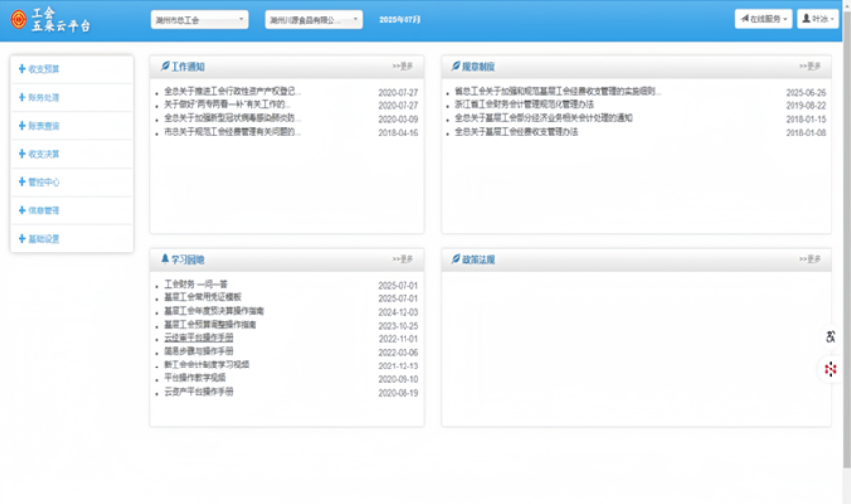Click 更多 link in 工作通知 panel
This screenshot has width=851, height=504.
403,67
